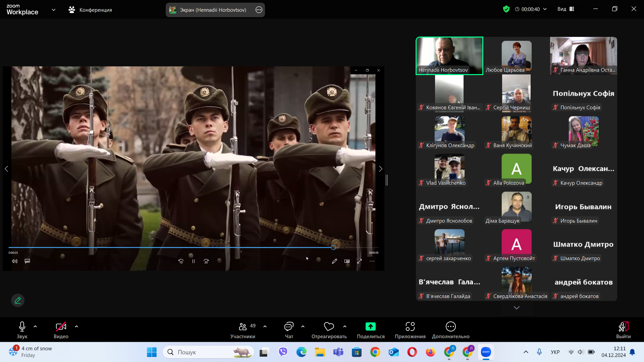The image size is (644, 362).
Task: Click the React heart icon
Action: tap(329, 326)
